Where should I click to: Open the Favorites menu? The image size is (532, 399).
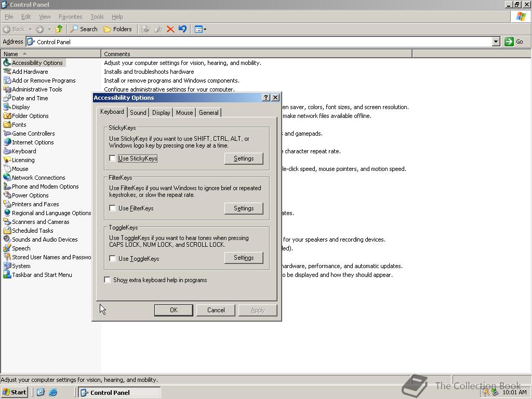tap(71, 17)
